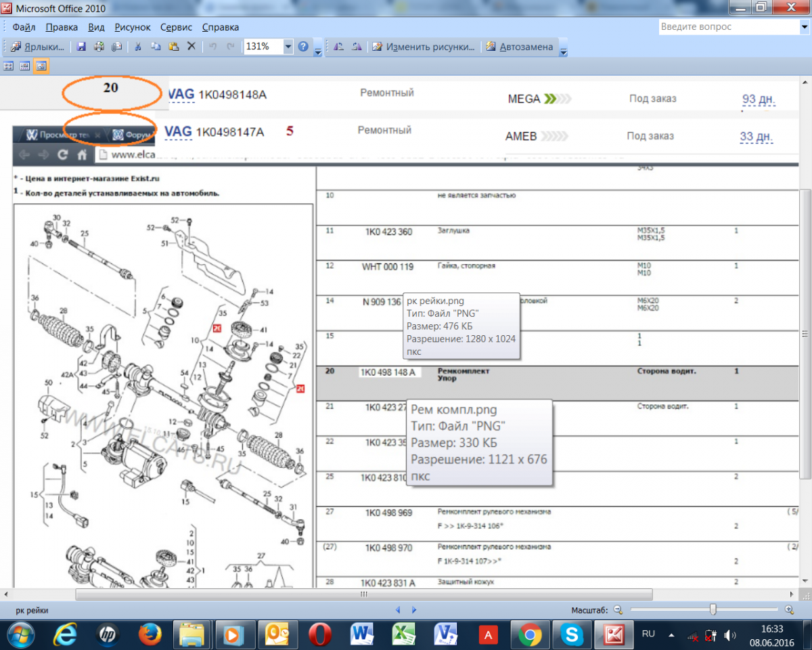Viewport: 812px width, 650px height.
Task: Launch Opera from the taskbar
Action: point(319,635)
